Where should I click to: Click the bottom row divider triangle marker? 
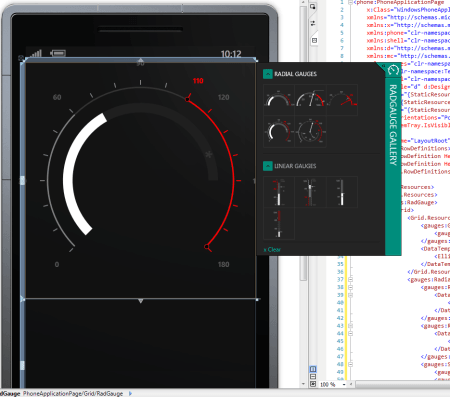140,301
